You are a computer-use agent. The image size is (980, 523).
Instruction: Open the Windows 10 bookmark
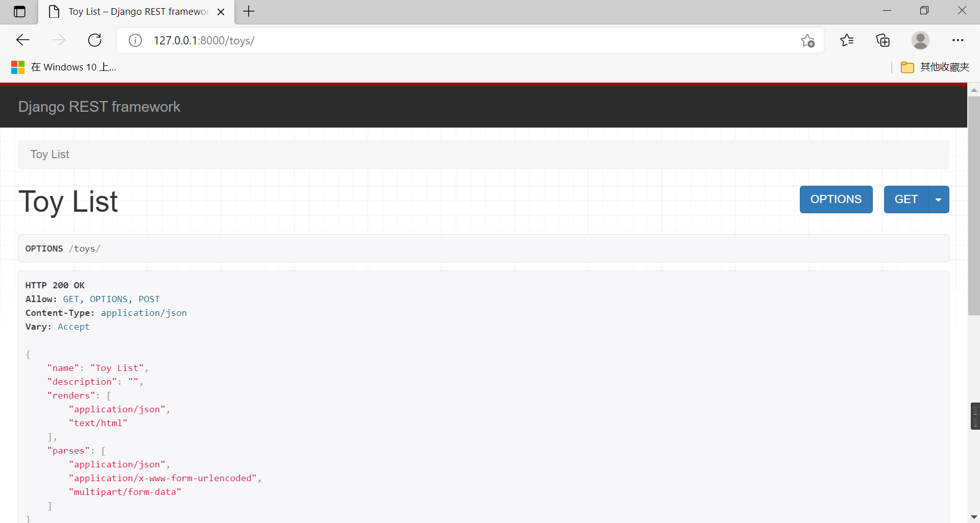coord(64,67)
